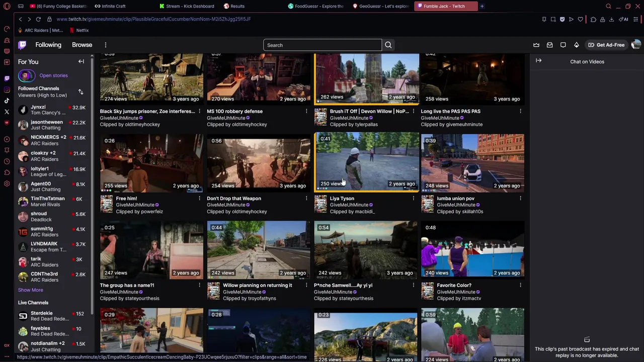Go back to previous page
Viewport: 644px width, 362px height.
[x=20, y=19]
